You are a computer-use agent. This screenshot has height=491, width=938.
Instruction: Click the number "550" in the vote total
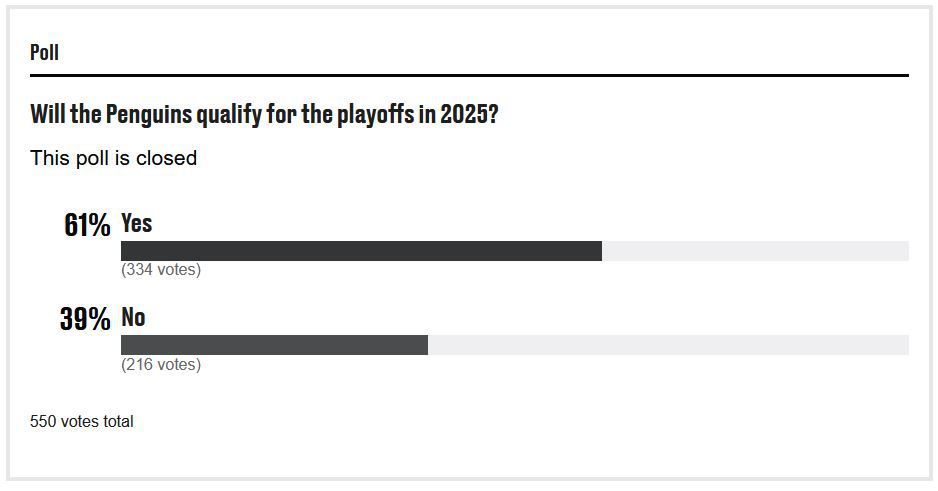43,422
